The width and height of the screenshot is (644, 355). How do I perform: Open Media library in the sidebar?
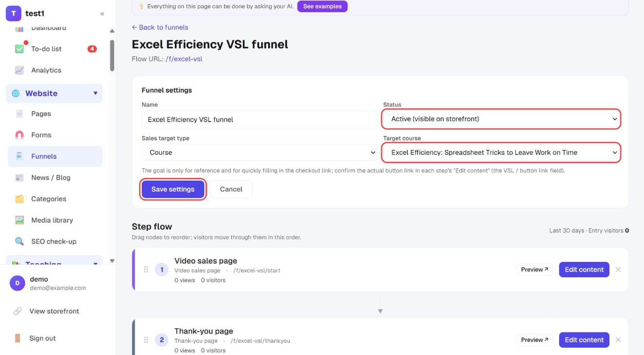click(x=55, y=220)
